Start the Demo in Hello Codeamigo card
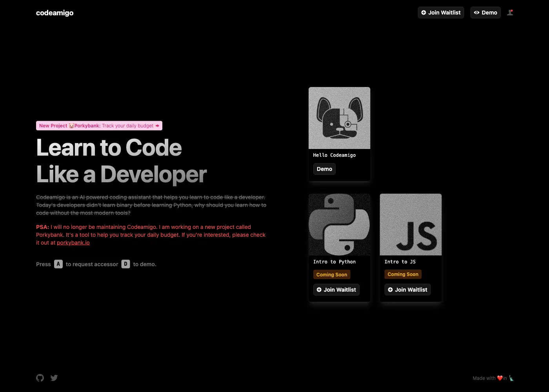The width and height of the screenshot is (549, 392). (324, 169)
